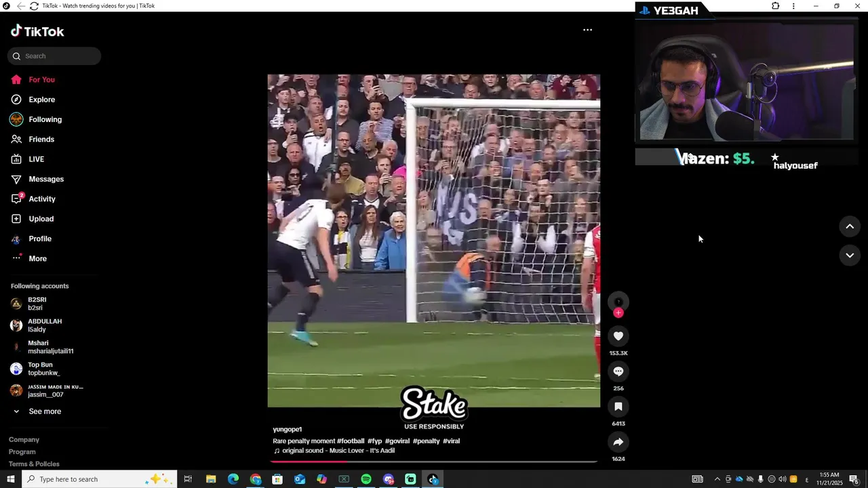This screenshot has width=868, height=488.
Task: Save the video with bookmark icon
Action: (x=618, y=407)
